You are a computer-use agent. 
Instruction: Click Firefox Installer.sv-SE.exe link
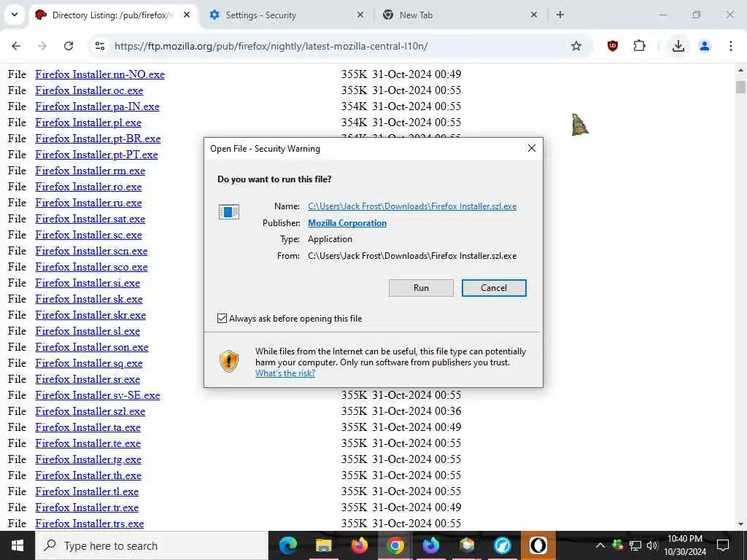(98, 395)
